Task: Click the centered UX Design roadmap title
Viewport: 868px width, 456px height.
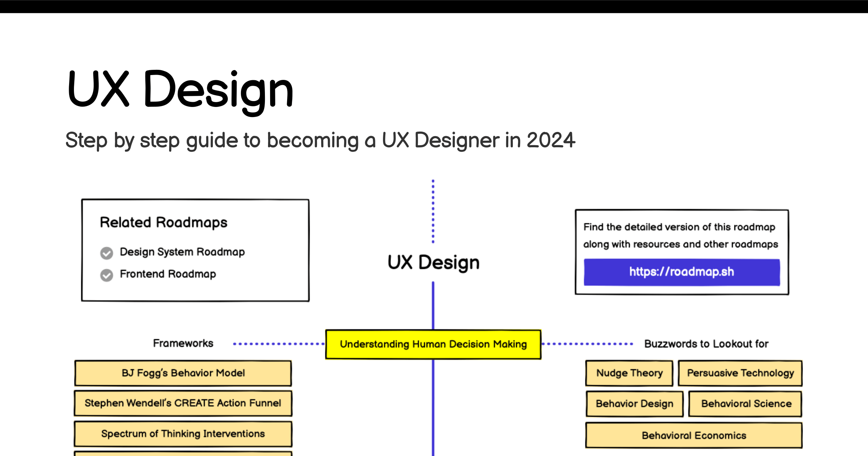Action: point(433,263)
